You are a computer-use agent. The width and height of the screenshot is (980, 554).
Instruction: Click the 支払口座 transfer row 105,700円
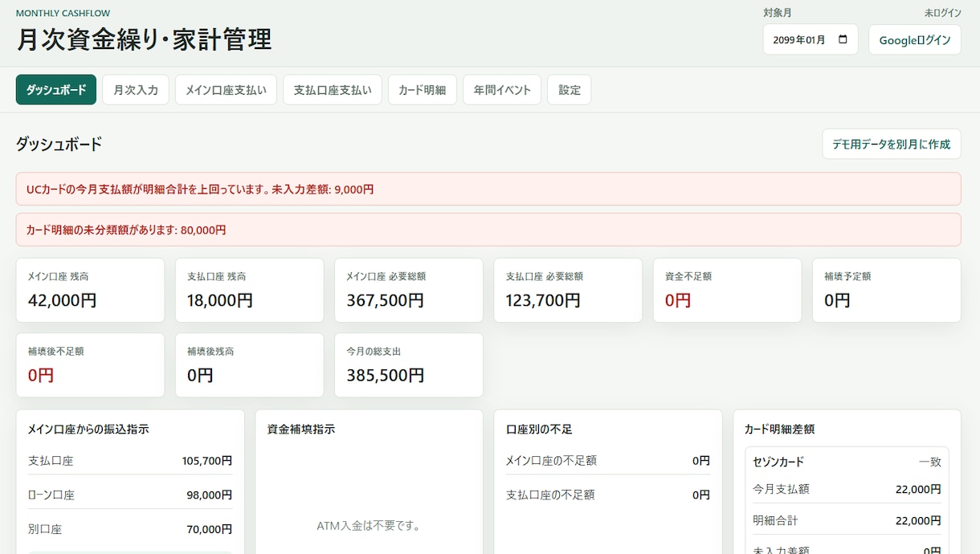[x=130, y=461]
